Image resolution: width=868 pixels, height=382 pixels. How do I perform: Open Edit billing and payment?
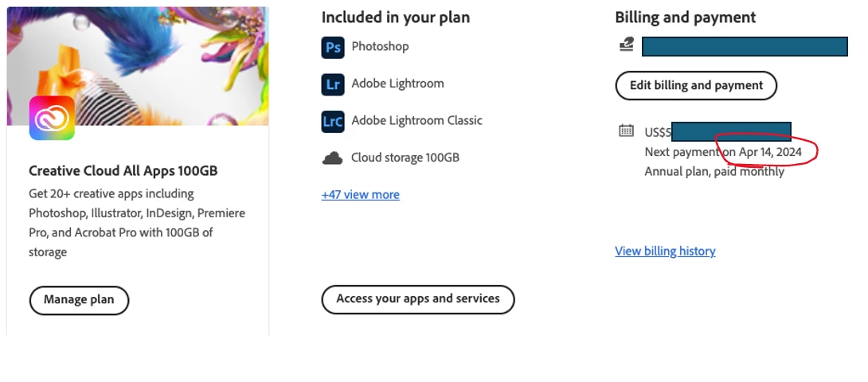tap(696, 85)
